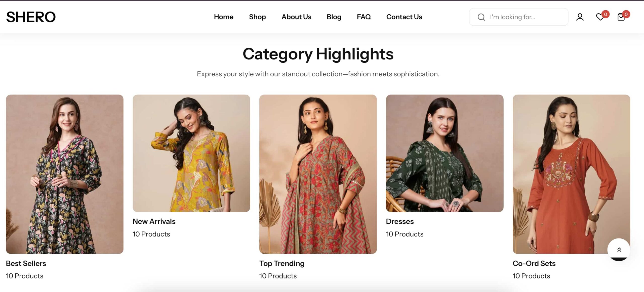
Task: Click the SHERO logo
Action: click(31, 17)
